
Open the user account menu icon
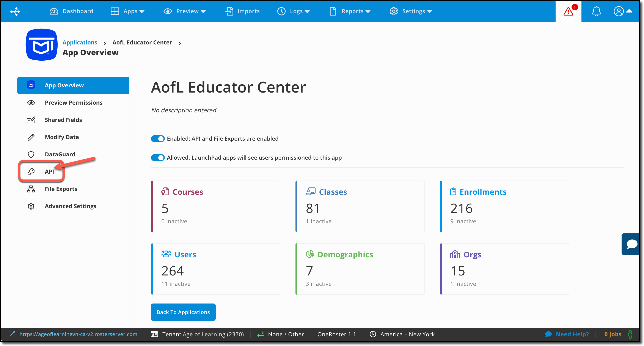click(619, 11)
